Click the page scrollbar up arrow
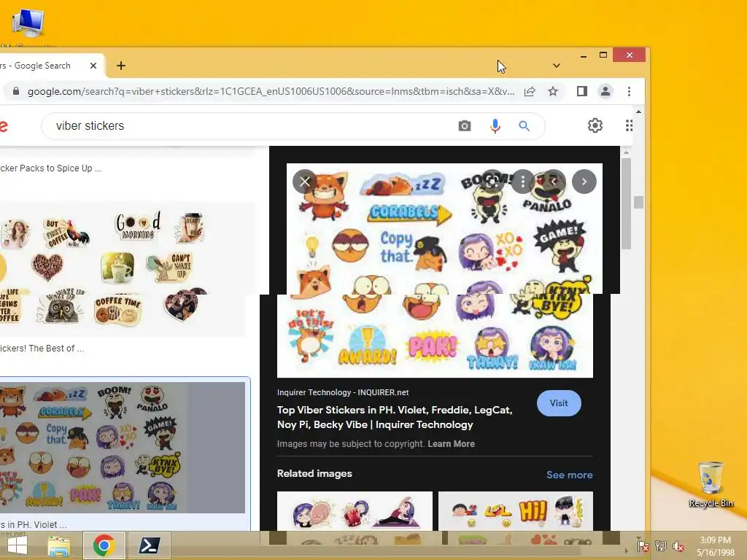Image resolution: width=747 pixels, height=560 pixels. 638,112
